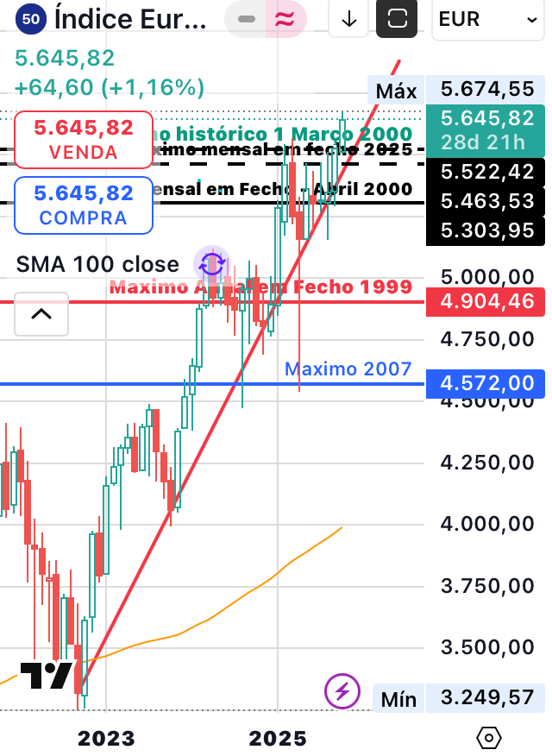Select the Maximo 2007 line label
The width and height of the screenshot is (552, 756).
click(348, 369)
